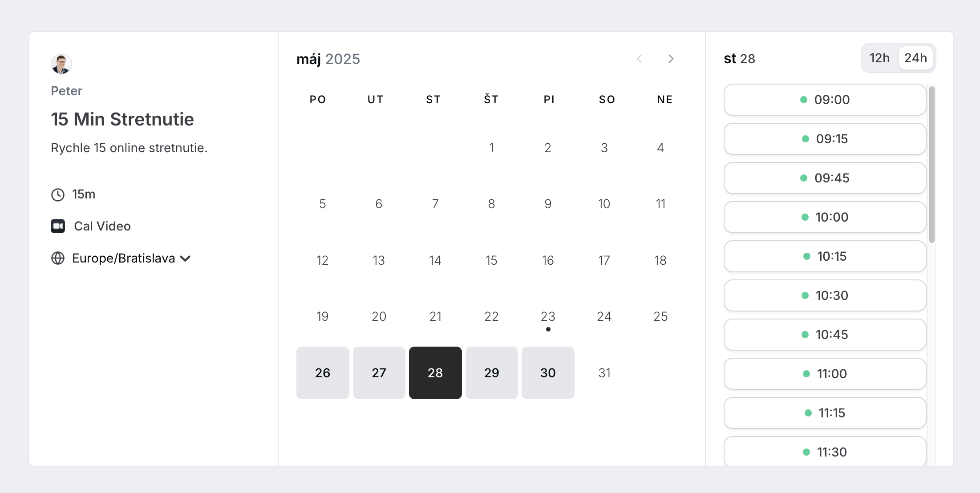Go to the next month with right chevron
This screenshot has width=980, height=493.
pos(671,59)
